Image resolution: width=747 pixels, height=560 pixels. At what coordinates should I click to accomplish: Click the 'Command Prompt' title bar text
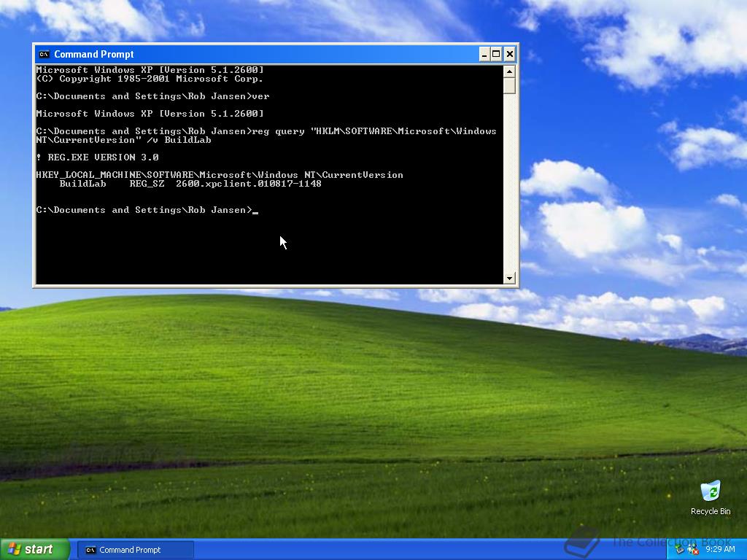click(94, 54)
